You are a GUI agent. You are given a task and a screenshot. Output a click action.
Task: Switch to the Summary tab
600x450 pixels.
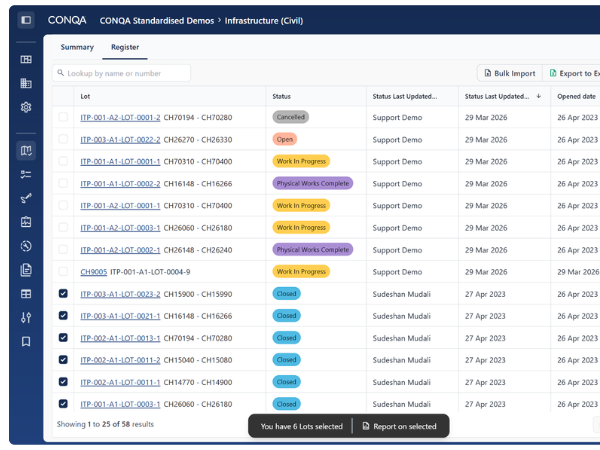point(77,47)
